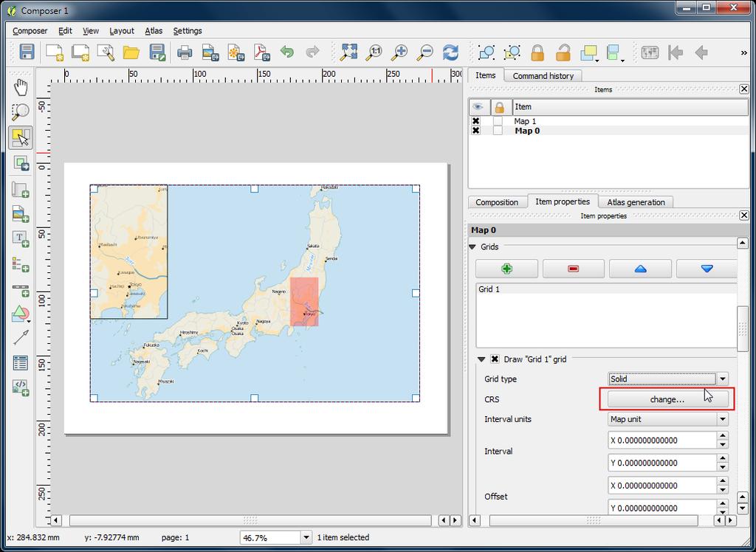Select the Add new label tool
Screen dimensions: 756x552
[21, 239]
